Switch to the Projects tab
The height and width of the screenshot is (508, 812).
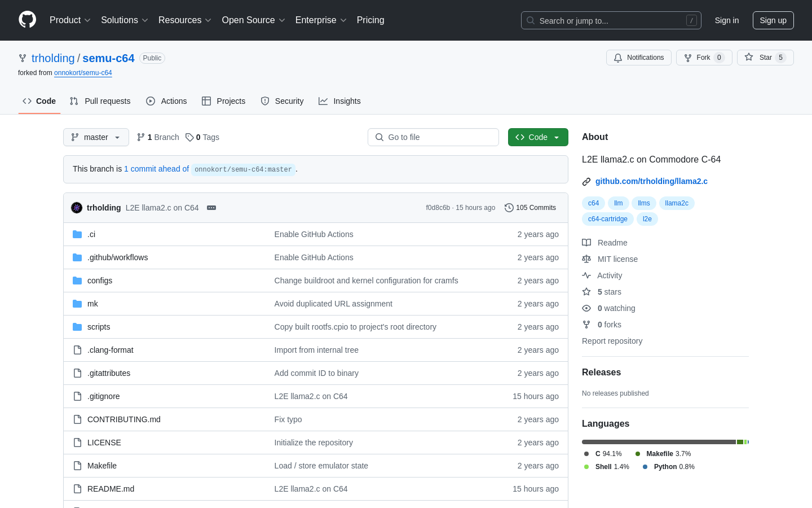pyautogui.click(x=224, y=101)
